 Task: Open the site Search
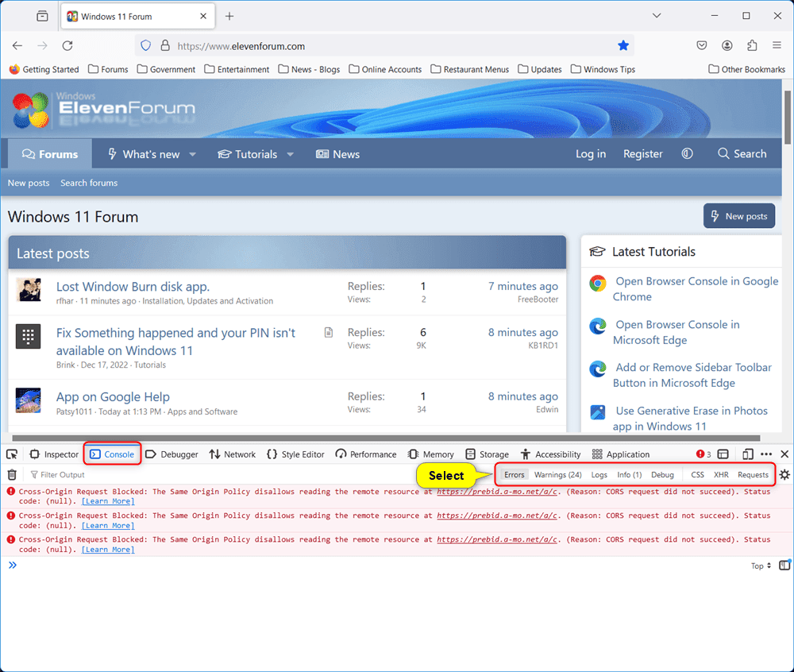pos(742,153)
